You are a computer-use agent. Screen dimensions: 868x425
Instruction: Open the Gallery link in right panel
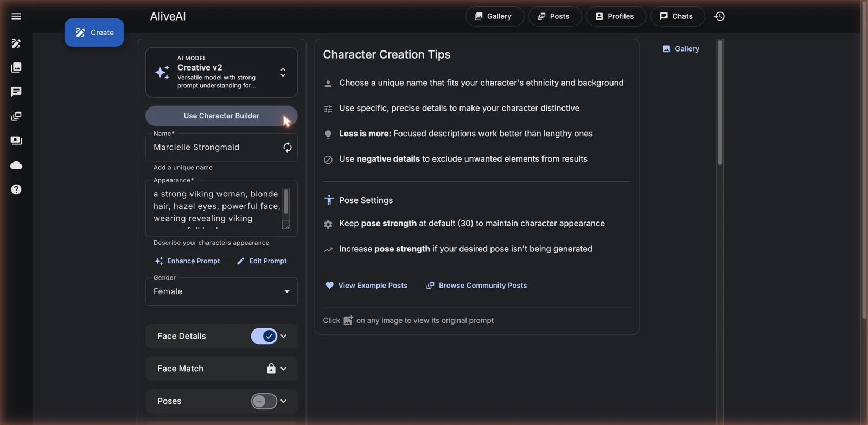tap(681, 49)
